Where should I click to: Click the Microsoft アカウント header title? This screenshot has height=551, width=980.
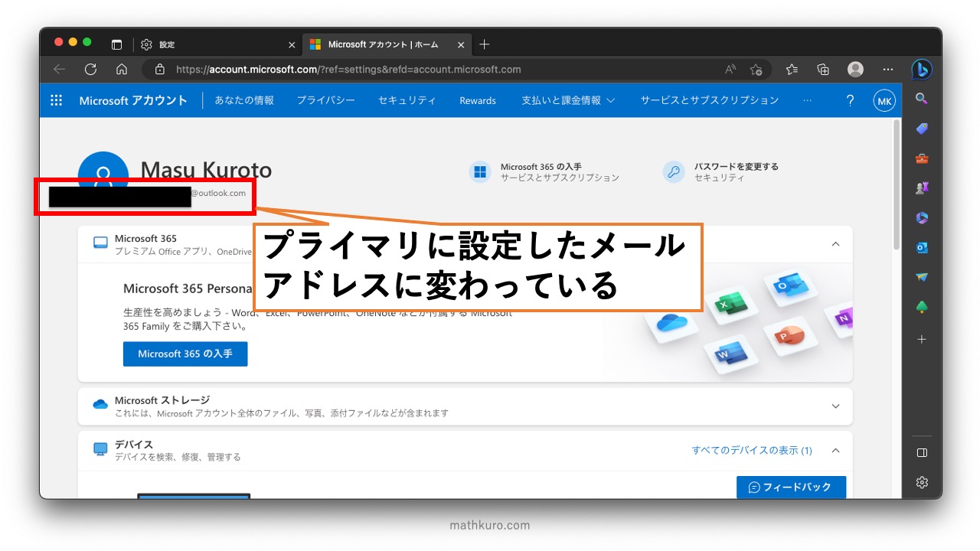click(133, 100)
